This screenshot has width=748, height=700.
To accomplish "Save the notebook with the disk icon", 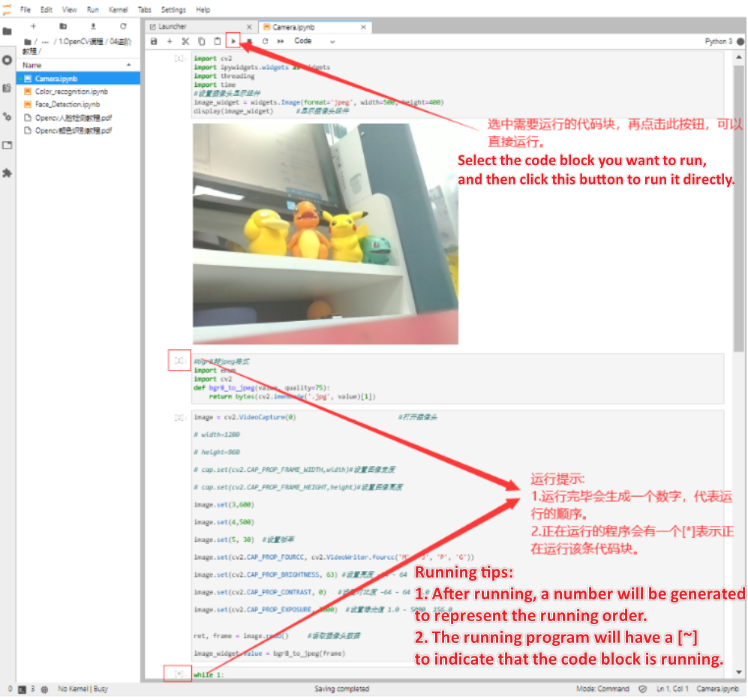I will 154,41.
